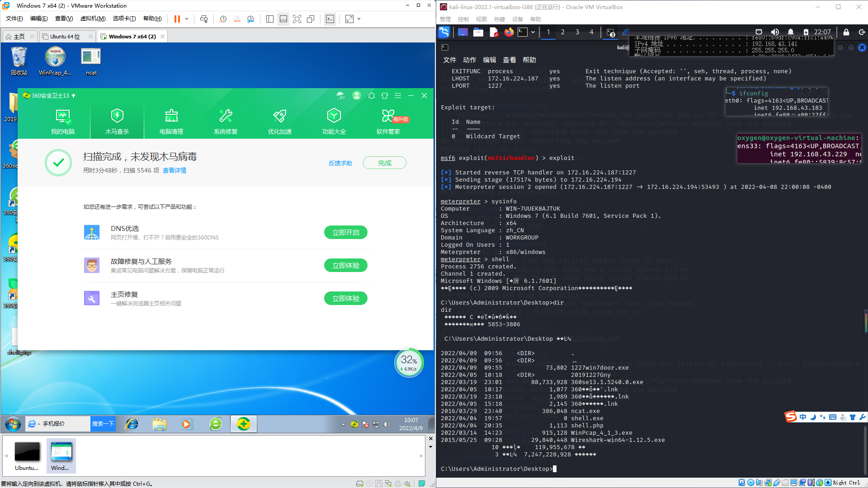Expand fullscreen stretch options dropdown arrow
This screenshot has height=488, width=868.
[x=359, y=19]
